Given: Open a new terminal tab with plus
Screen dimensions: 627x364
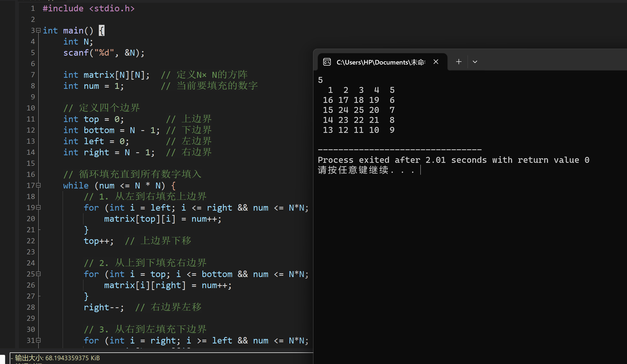Looking at the screenshot, I should click(459, 62).
